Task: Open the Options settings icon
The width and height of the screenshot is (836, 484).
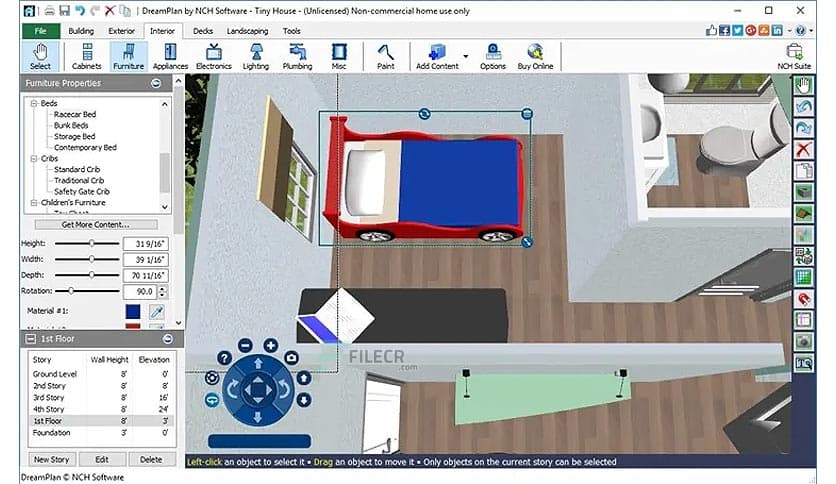Action: point(492,56)
